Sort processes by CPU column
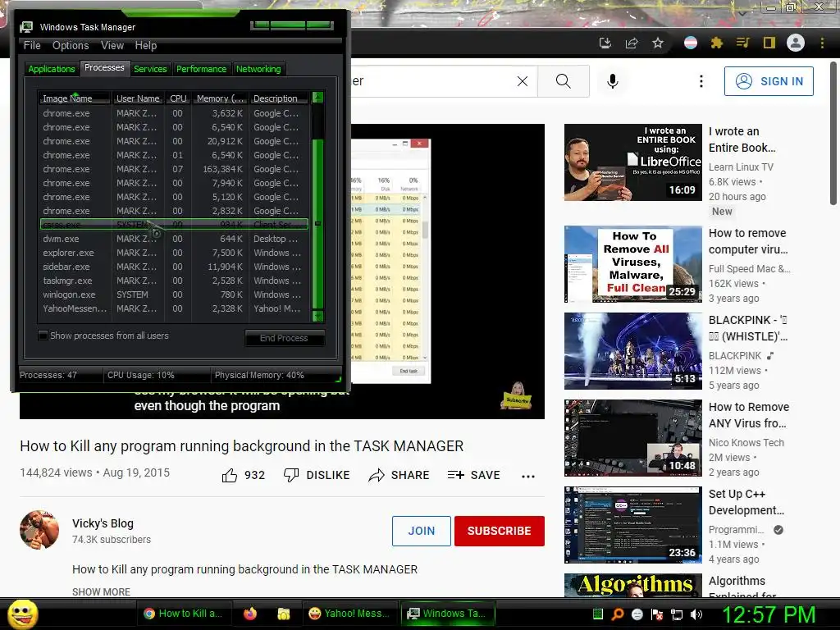840x630 pixels. coord(178,98)
